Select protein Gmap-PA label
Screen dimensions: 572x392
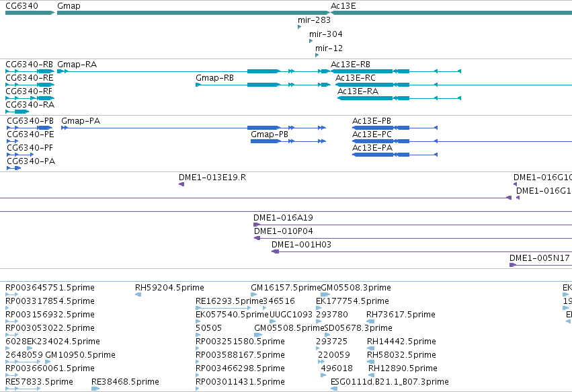81,121
